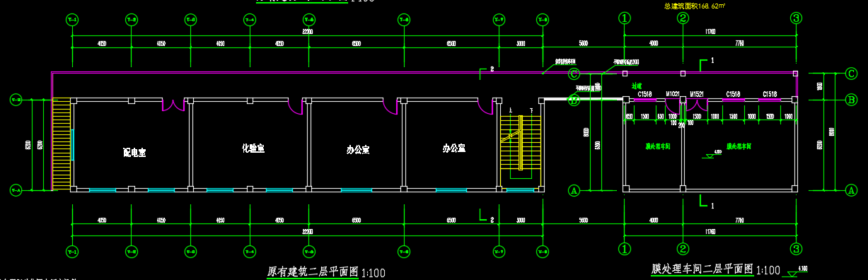Click grid bubble 2 above the workshop plan
Image resolution: width=868 pixels, height=280 pixels.
[x=683, y=18]
